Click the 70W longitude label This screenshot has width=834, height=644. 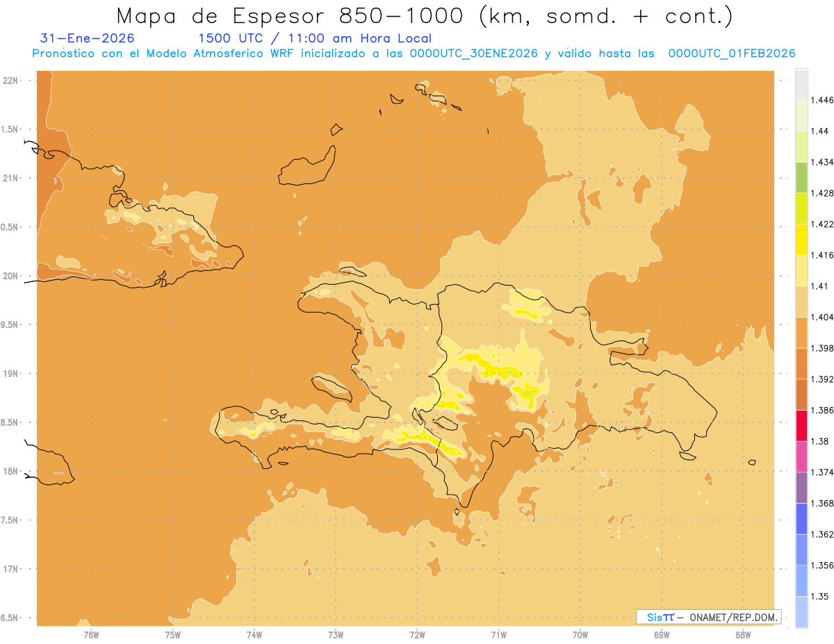point(580,635)
